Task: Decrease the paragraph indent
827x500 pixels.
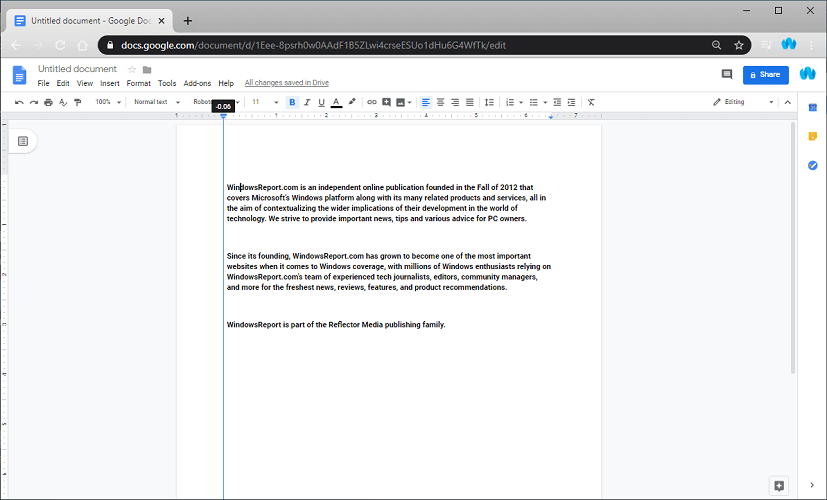Action: coord(557,102)
